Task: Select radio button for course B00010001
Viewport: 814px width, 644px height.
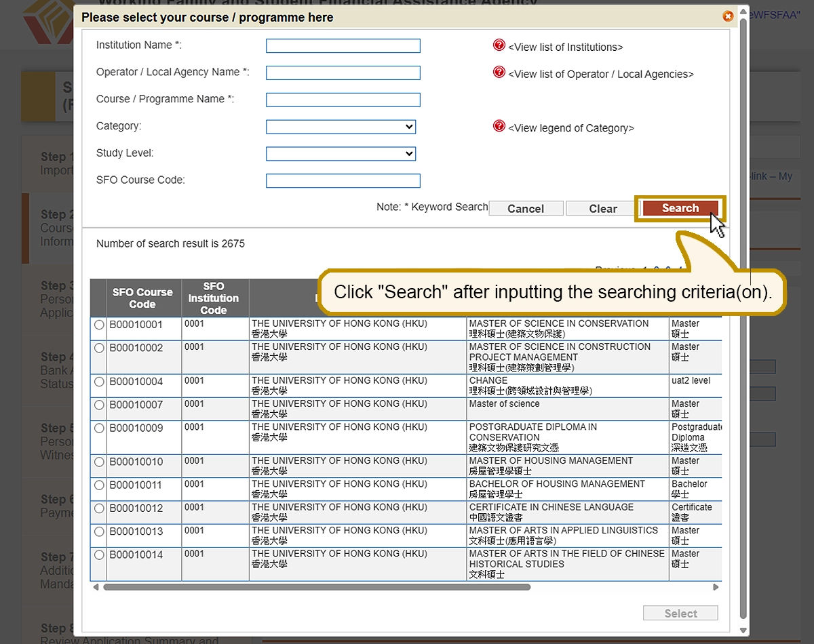Action: click(100, 325)
